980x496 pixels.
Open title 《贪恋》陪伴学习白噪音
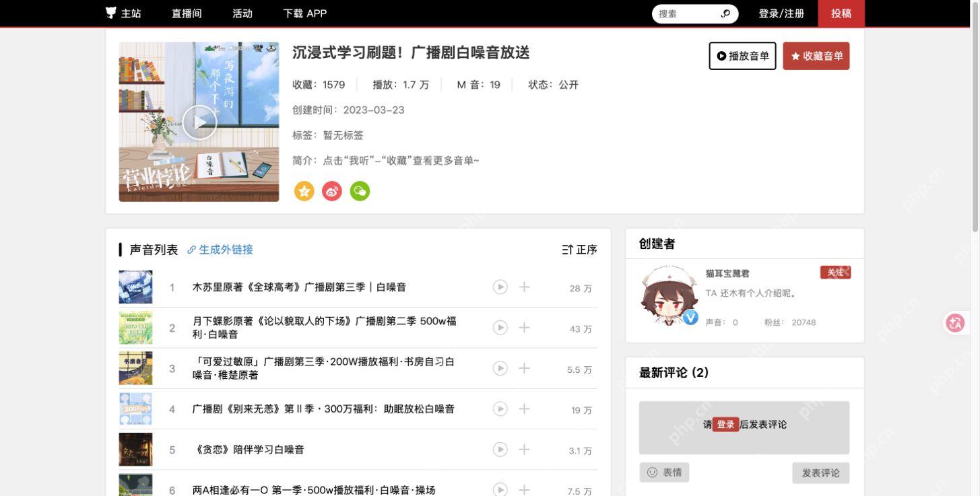click(248, 450)
